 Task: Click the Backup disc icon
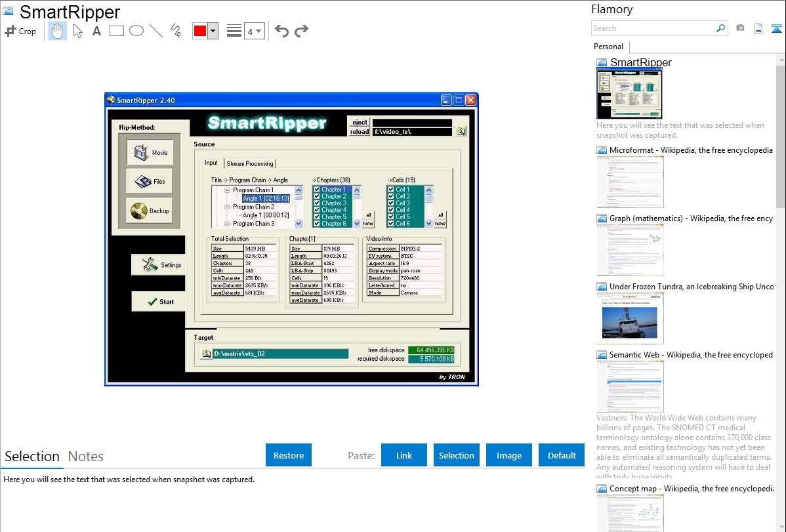coord(139,211)
